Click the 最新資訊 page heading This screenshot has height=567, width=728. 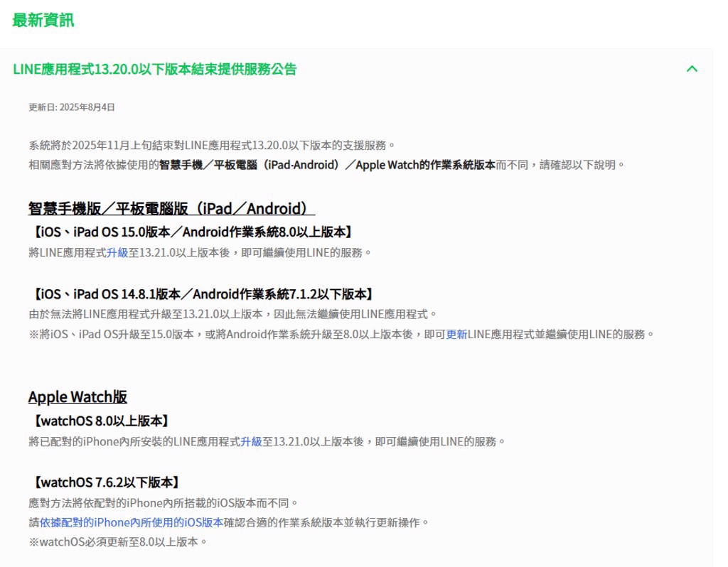43,21
